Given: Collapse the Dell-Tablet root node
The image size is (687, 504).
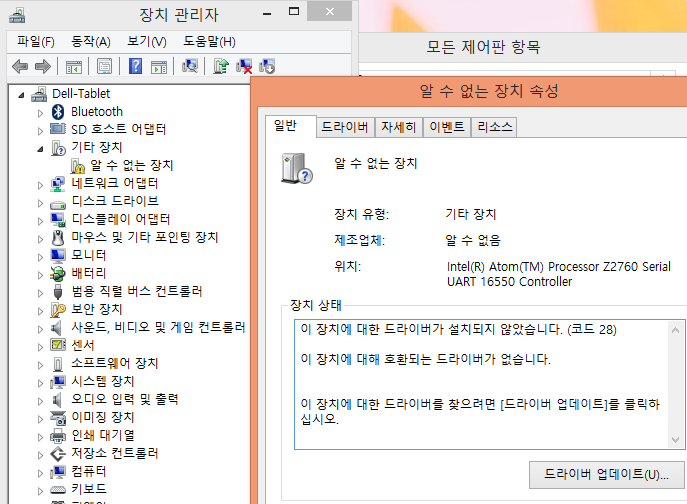Looking at the screenshot, I should tap(21, 95).
